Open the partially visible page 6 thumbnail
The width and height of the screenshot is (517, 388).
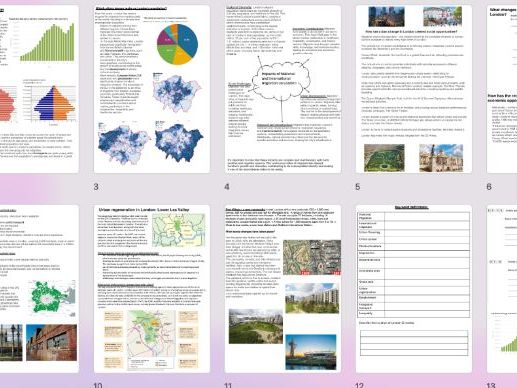tap(502, 89)
